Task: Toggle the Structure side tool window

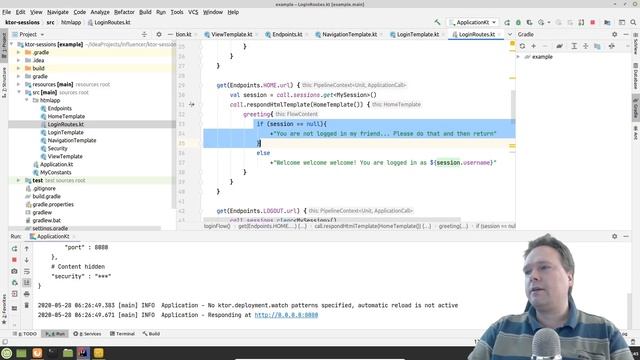Action: (4, 82)
